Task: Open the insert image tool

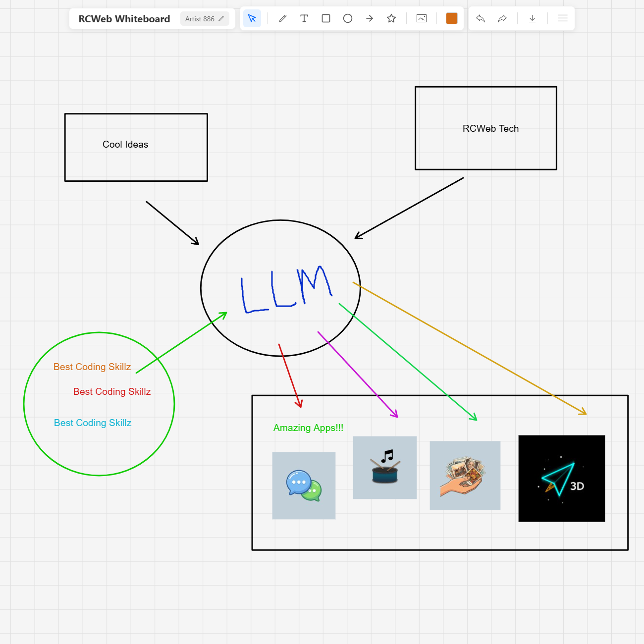Action: coord(422,18)
